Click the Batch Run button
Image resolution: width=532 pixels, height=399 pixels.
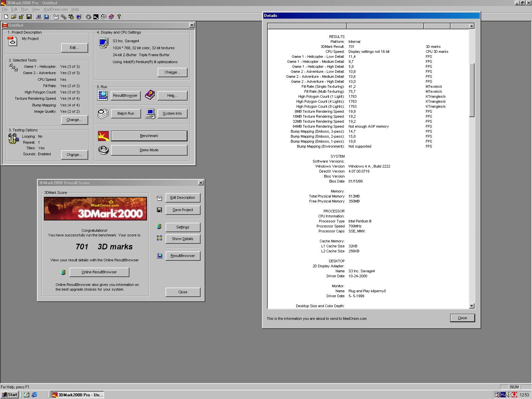pyautogui.click(x=126, y=113)
